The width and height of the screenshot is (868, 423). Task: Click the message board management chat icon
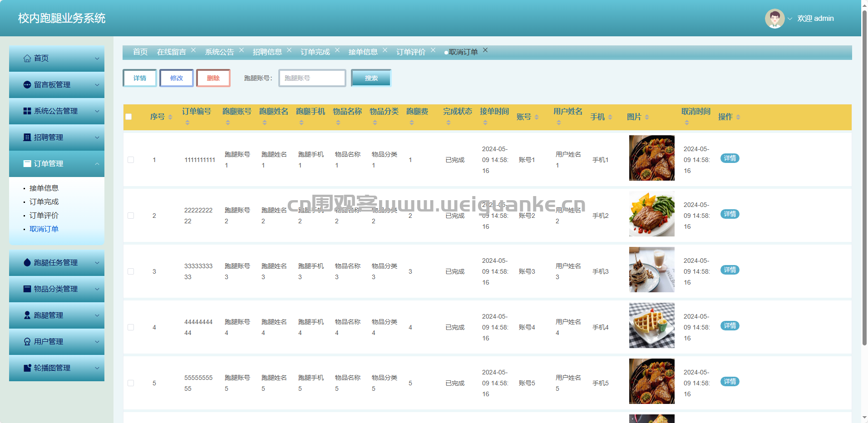click(x=27, y=85)
